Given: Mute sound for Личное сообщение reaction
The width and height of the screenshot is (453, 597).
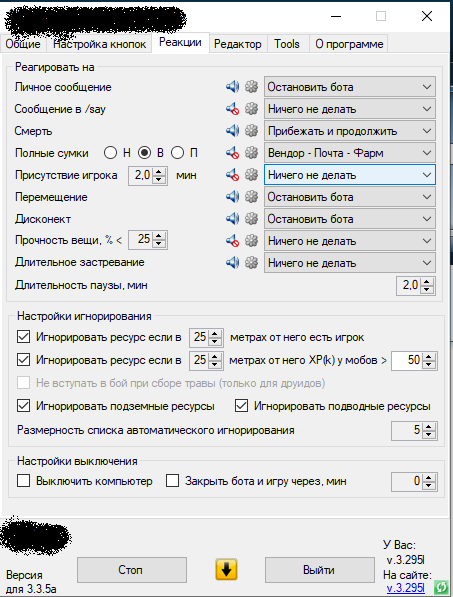Looking at the screenshot, I should point(232,87).
